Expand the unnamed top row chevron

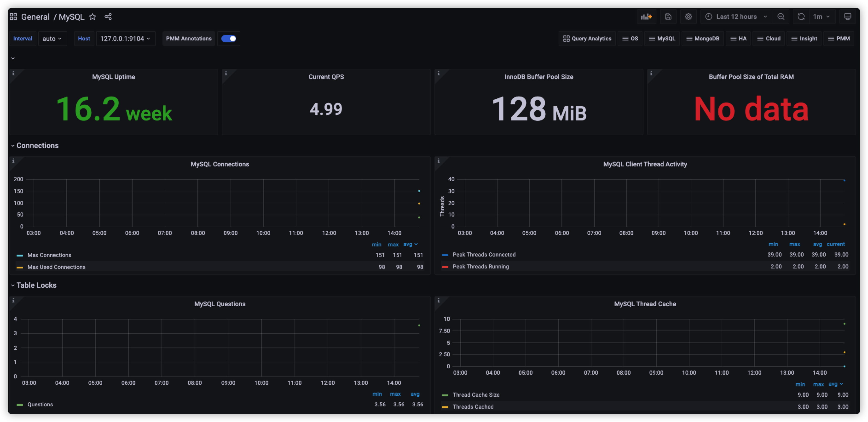point(13,58)
